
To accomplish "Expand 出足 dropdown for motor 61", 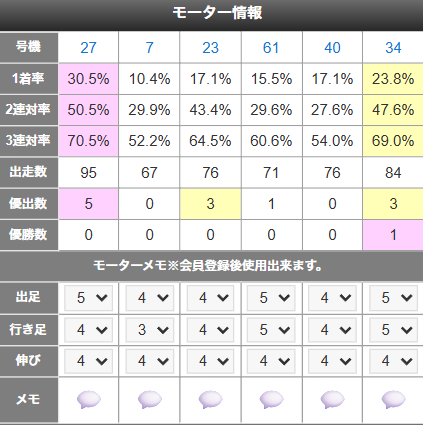I will pos(271,298).
